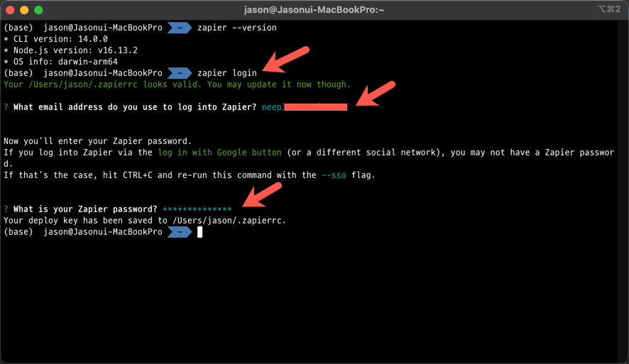Viewport: 629px width, 364px height.
Task: Minimize terminal using yellow button
Action: 24,10
